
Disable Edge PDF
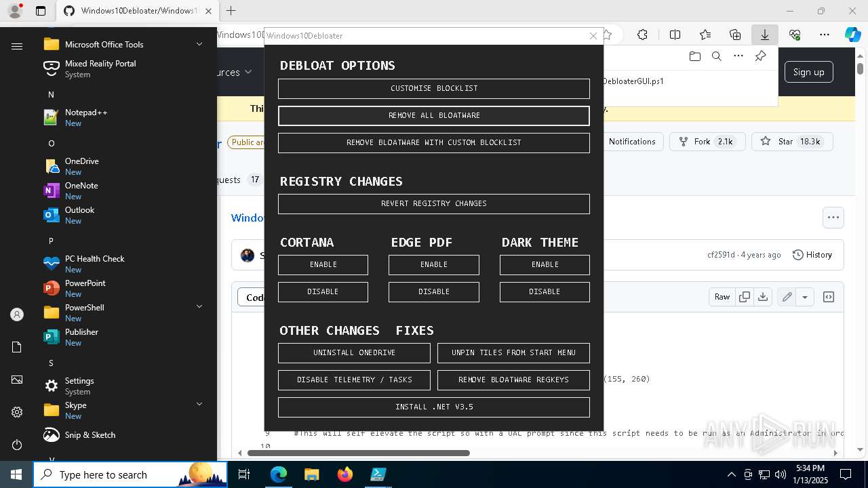[434, 292]
